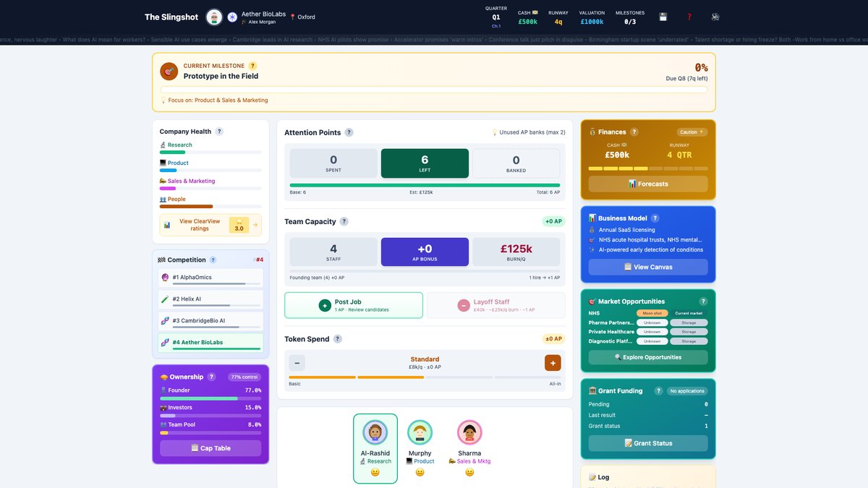Click the Moon shot tag for NHS

[652, 313]
